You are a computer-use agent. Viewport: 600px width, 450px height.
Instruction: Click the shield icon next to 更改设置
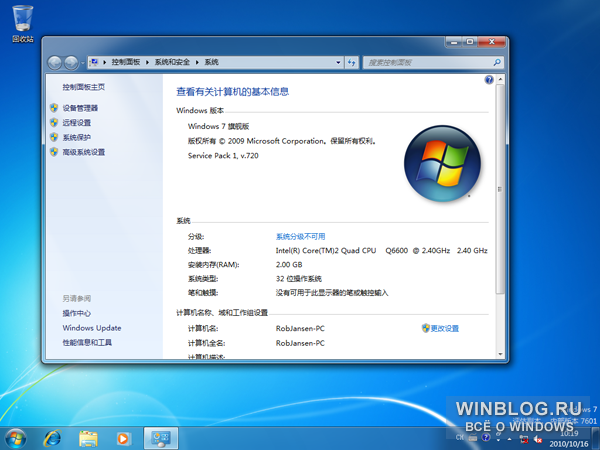426,328
